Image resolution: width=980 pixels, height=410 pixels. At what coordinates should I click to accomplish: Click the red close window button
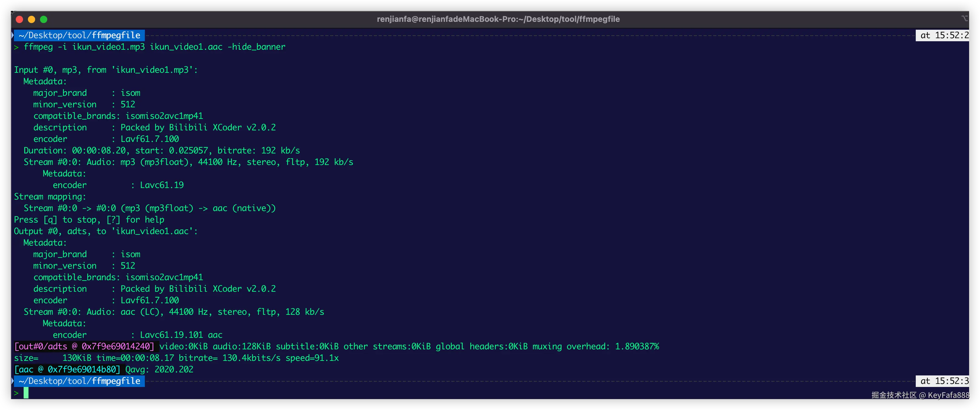pyautogui.click(x=19, y=19)
